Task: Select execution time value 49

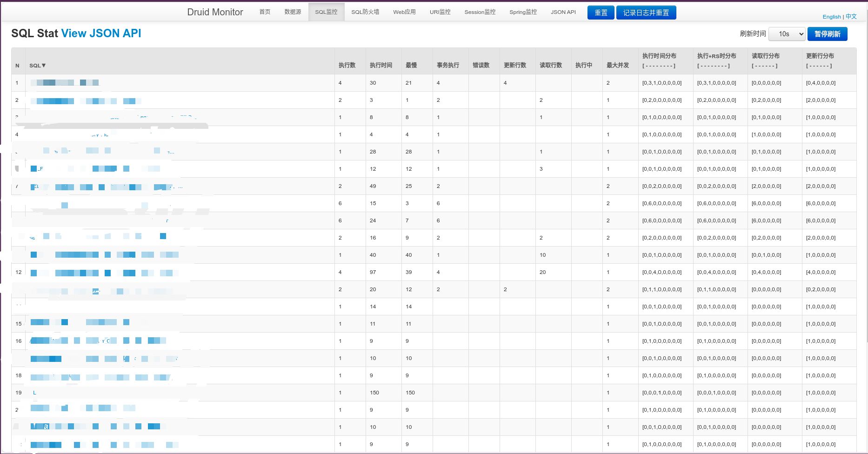Action: pos(373,186)
